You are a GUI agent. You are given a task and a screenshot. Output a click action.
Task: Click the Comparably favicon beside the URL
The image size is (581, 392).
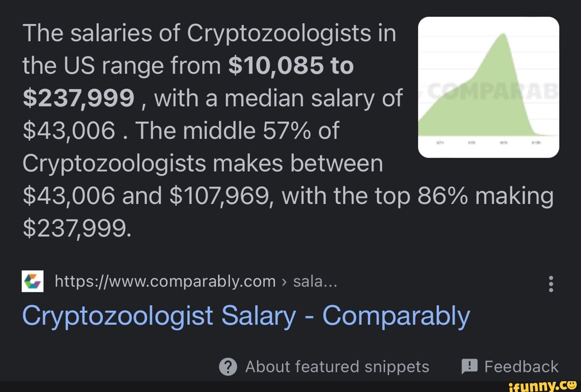pyautogui.click(x=33, y=281)
